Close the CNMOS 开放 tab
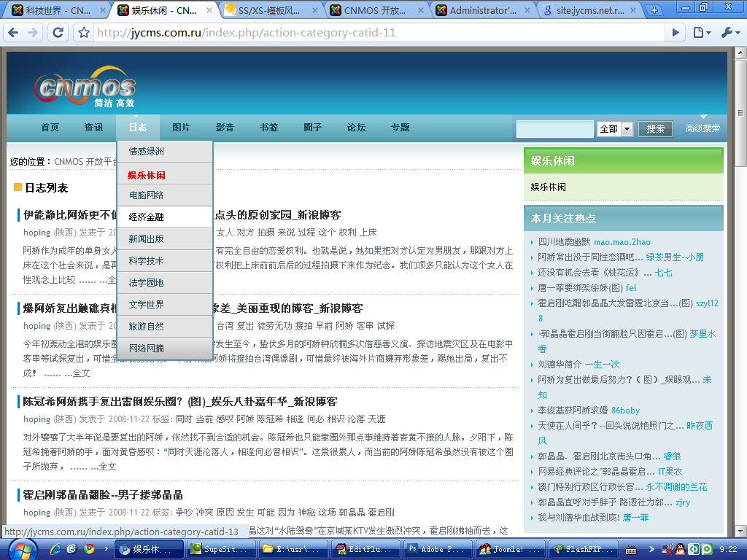 421,10
